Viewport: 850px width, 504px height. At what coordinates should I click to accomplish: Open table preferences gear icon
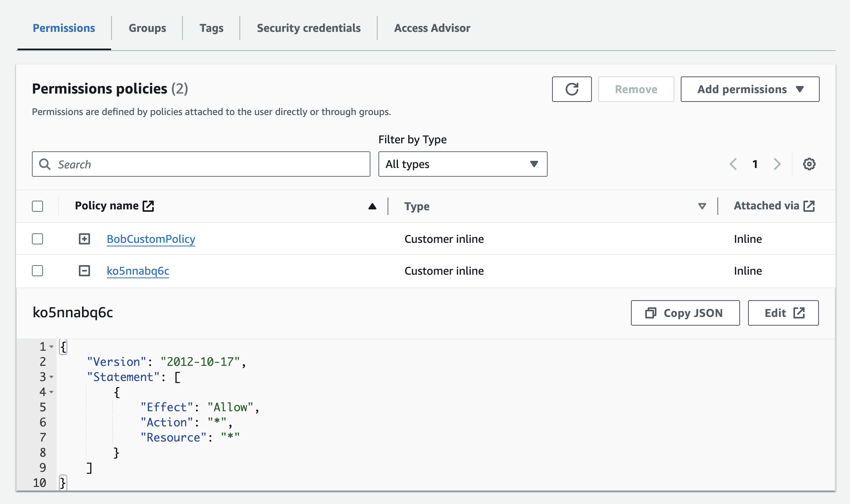[809, 164]
